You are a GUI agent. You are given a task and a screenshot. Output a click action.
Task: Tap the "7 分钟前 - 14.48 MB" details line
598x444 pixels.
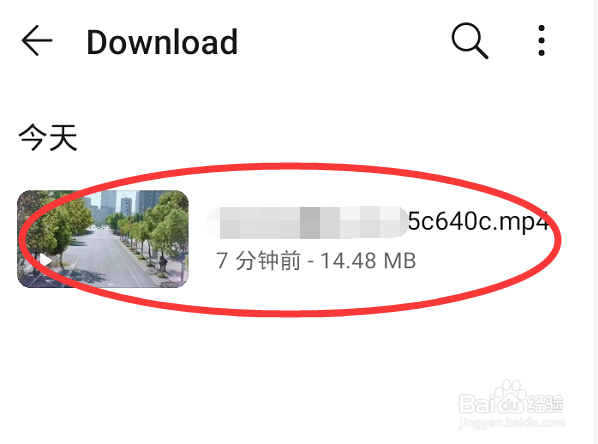pos(316,261)
